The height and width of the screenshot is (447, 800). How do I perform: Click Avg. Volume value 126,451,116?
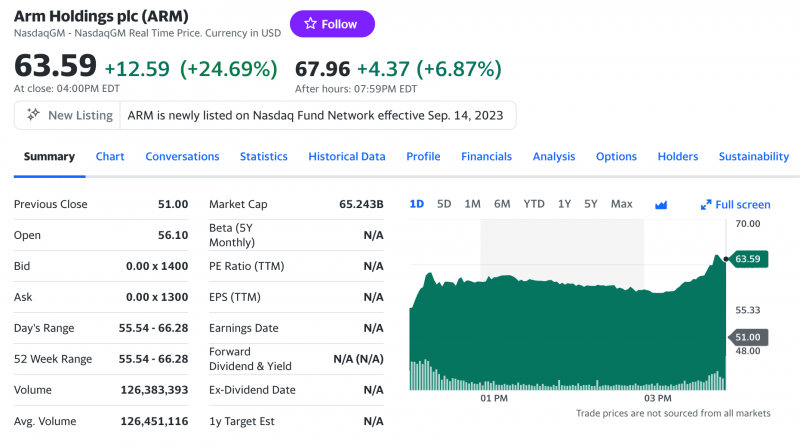tap(154, 421)
